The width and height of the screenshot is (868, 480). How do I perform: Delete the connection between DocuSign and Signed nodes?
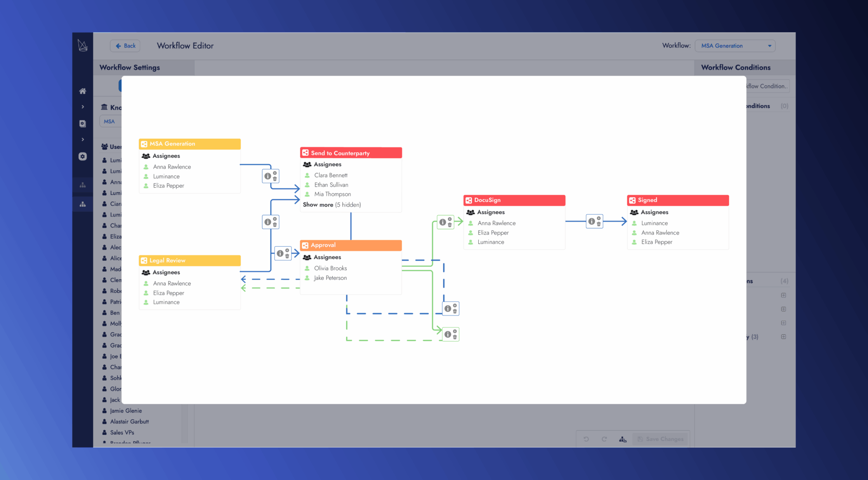[599, 224]
